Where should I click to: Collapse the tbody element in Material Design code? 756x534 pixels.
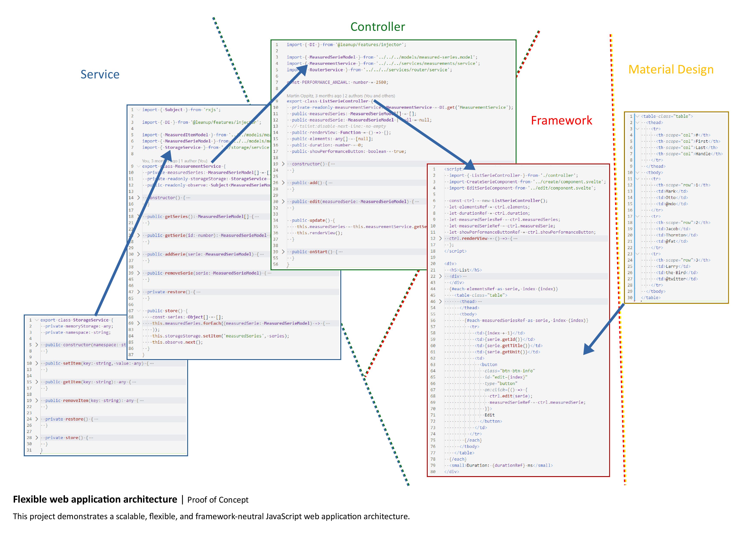(x=638, y=172)
